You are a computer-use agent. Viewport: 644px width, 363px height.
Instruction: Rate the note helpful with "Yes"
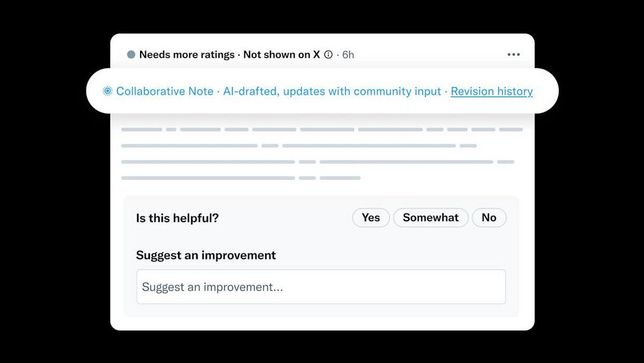point(371,217)
